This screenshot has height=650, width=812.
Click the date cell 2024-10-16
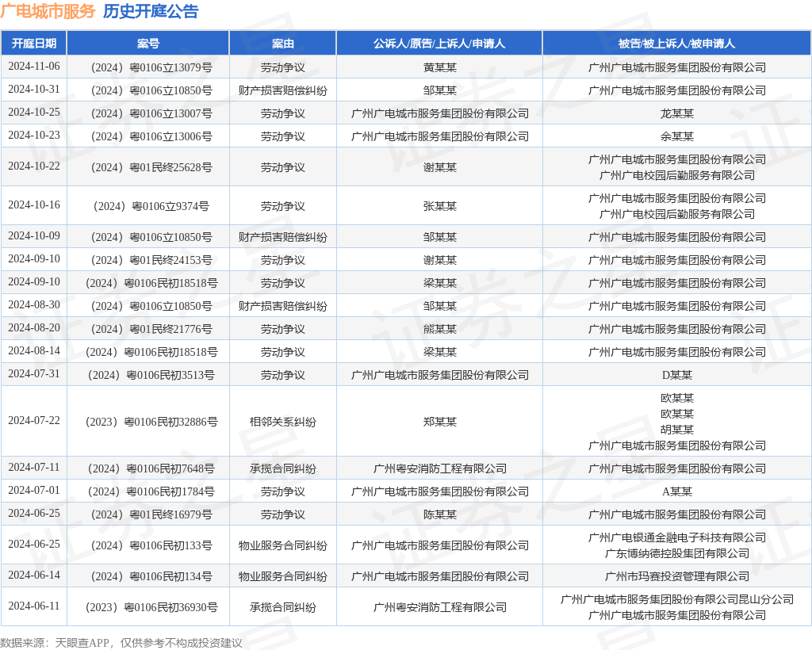(33, 205)
